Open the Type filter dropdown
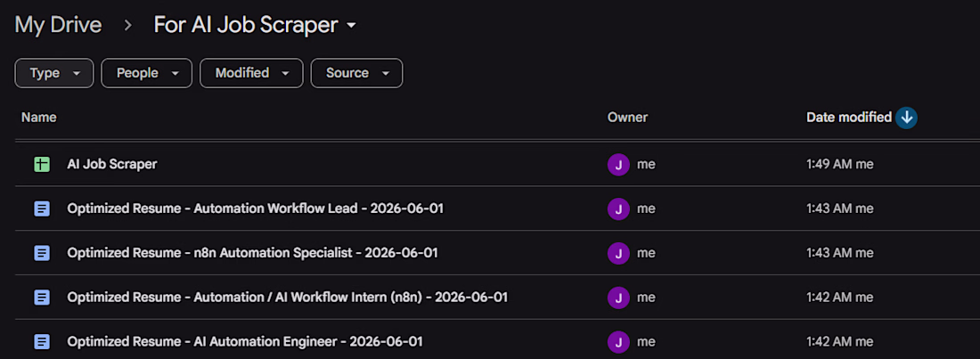Screen dimensions: 980x359 [54, 73]
